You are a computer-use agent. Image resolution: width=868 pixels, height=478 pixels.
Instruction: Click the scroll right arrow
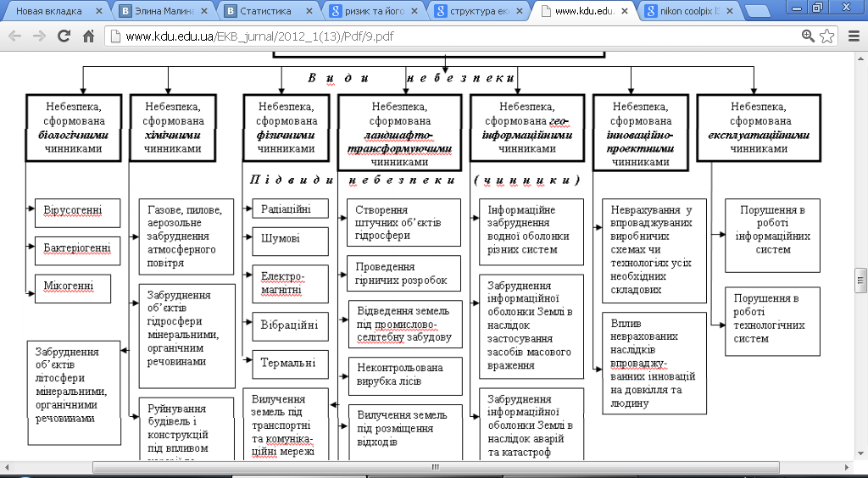[847, 468]
